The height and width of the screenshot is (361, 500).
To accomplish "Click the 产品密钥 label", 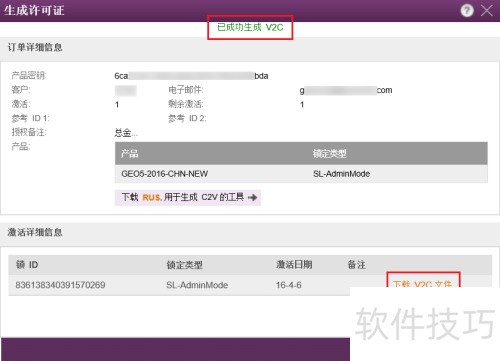I will [29, 76].
